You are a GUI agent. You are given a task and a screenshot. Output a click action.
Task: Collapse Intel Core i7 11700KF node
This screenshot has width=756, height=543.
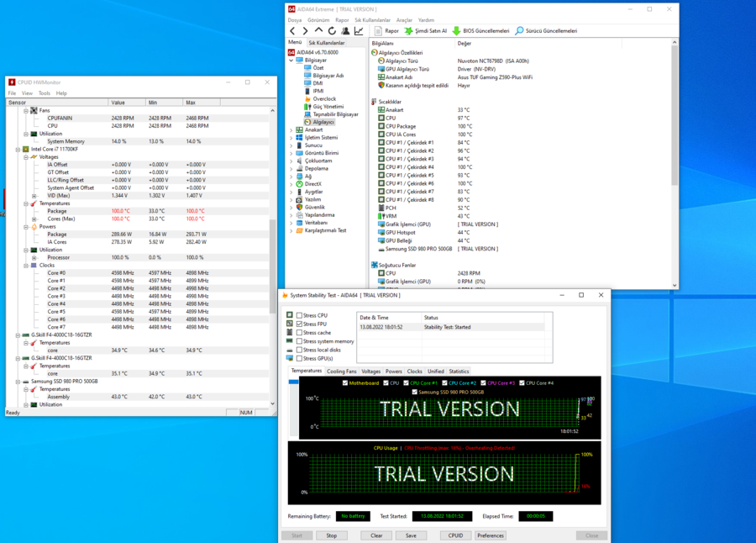(x=18, y=149)
